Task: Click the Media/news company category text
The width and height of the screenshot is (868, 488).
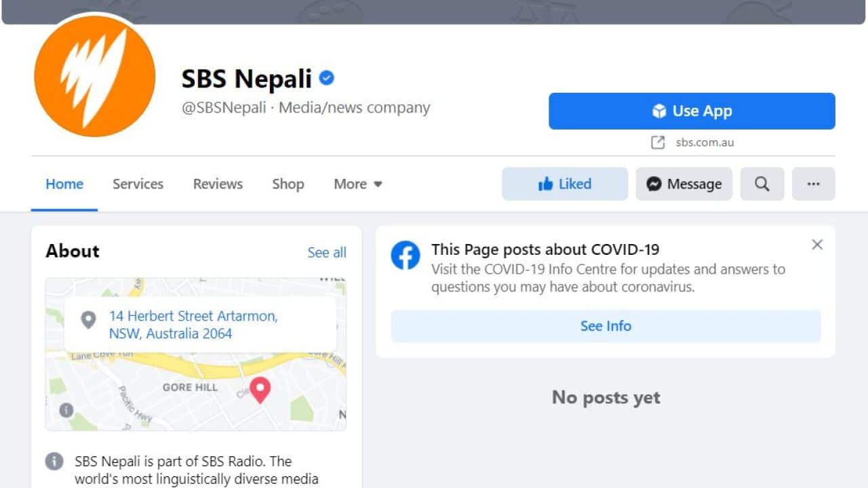Action: tap(355, 108)
